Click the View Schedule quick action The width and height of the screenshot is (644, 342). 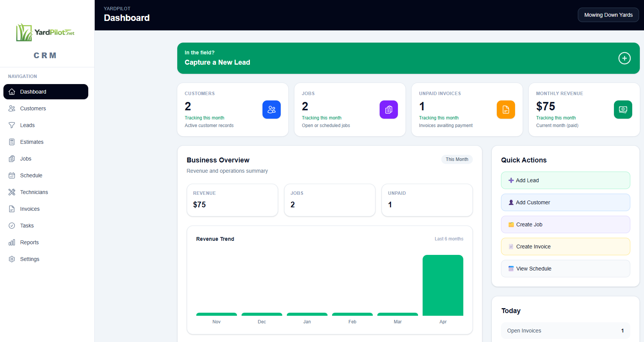[x=565, y=269]
